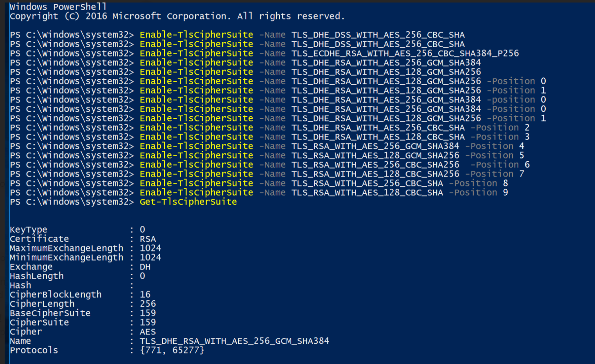Click the Microsoft Corporation copyright line
This screenshot has width=595, height=364.
coord(177,16)
